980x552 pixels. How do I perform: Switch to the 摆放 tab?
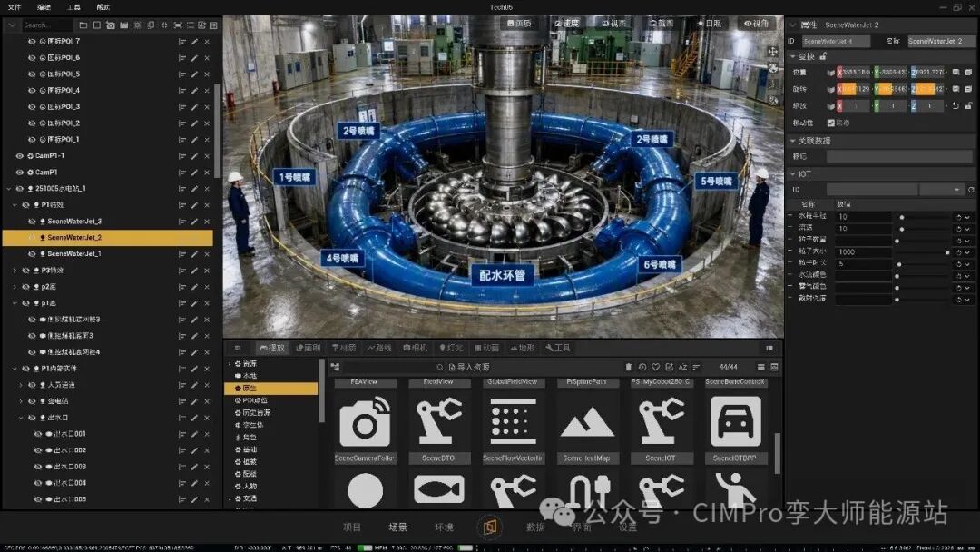pyautogui.click(x=272, y=348)
